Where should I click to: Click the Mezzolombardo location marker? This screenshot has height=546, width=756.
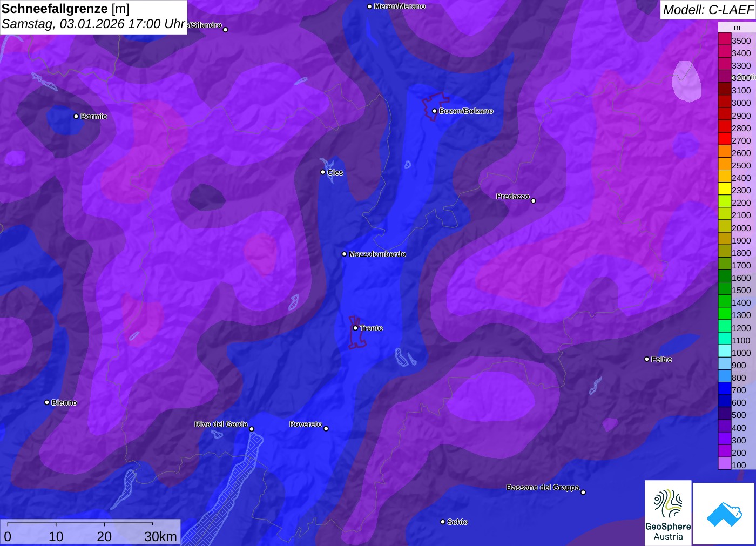[345, 254]
